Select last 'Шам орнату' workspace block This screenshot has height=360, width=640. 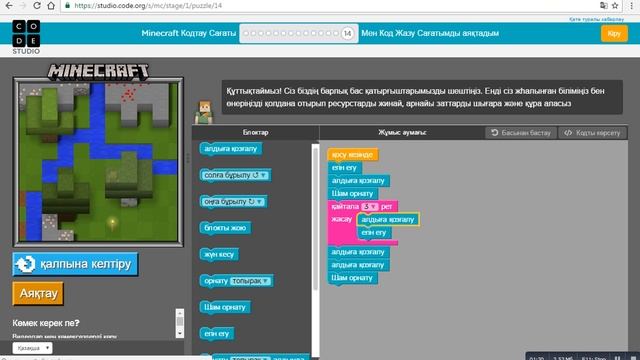point(352,278)
